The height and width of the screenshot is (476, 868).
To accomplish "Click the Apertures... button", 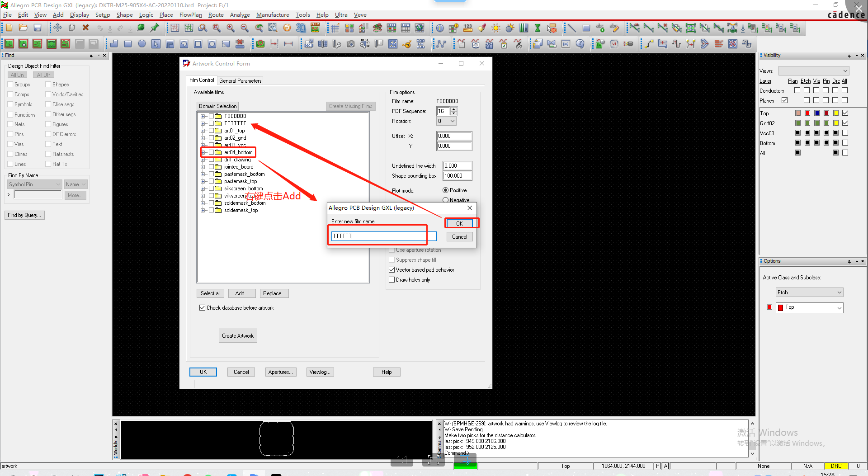I will coord(281,372).
